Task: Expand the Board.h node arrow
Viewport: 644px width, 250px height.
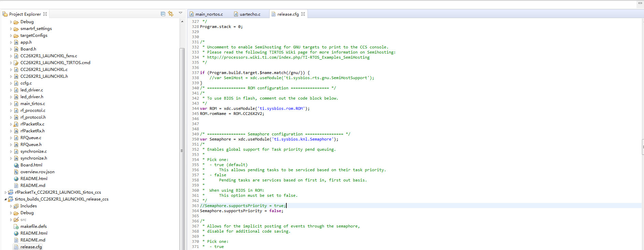Action: point(11,49)
